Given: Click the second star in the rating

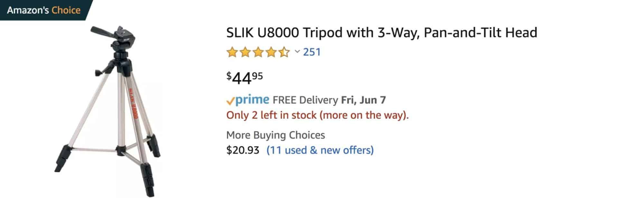Looking at the screenshot, I should click(x=246, y=52).
